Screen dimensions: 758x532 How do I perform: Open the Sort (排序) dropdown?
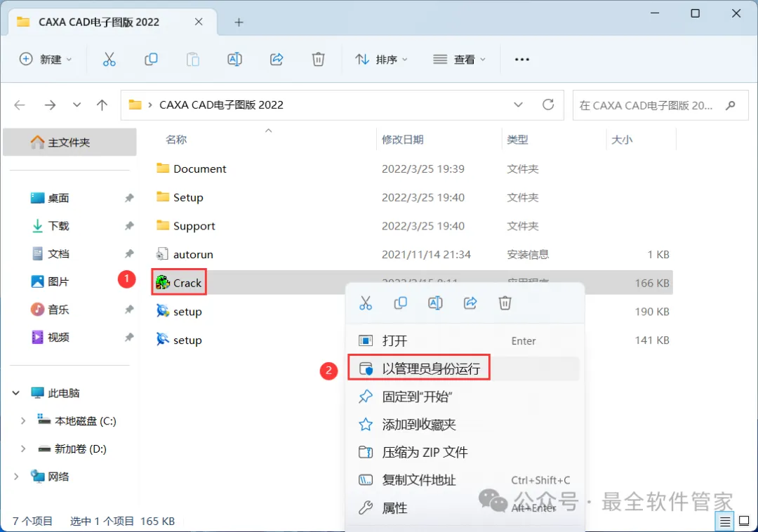click(381, 60)
